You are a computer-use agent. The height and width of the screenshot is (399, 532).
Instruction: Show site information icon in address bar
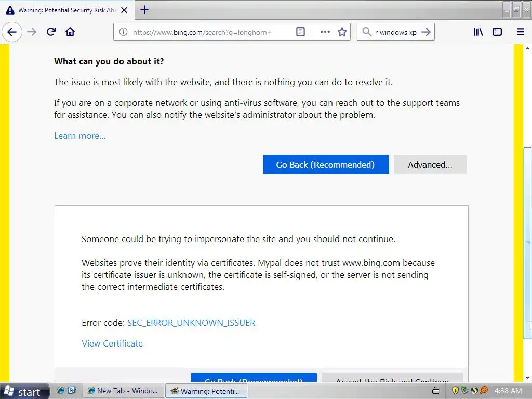click(124, 32)
